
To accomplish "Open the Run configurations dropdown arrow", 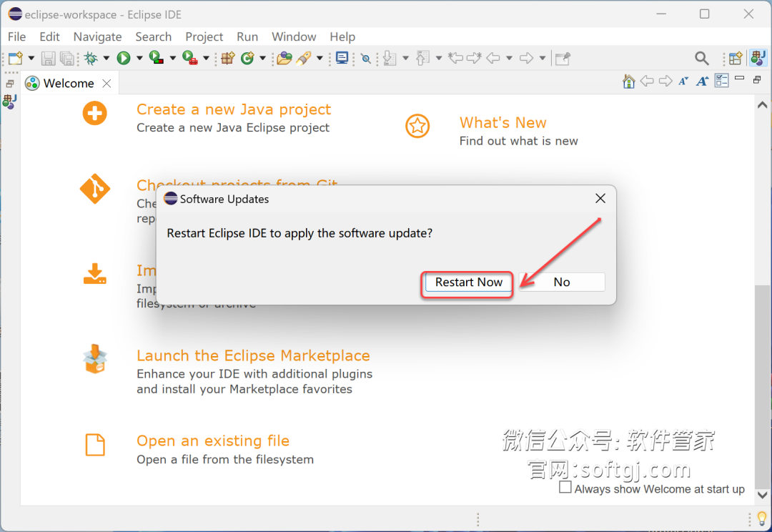I will 139,58.
